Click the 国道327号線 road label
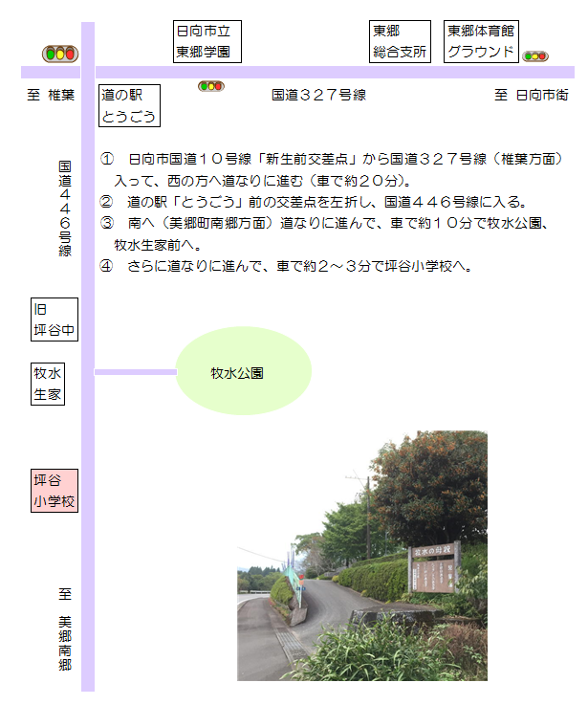This screenshot has height=705, width=588. pos(318,95)
